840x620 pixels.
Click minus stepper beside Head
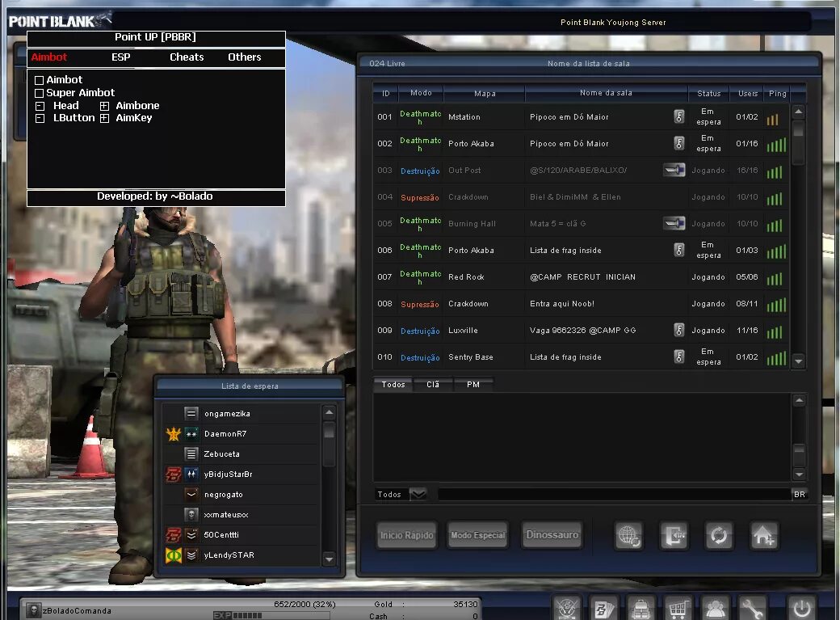click(x=40, y=106)
